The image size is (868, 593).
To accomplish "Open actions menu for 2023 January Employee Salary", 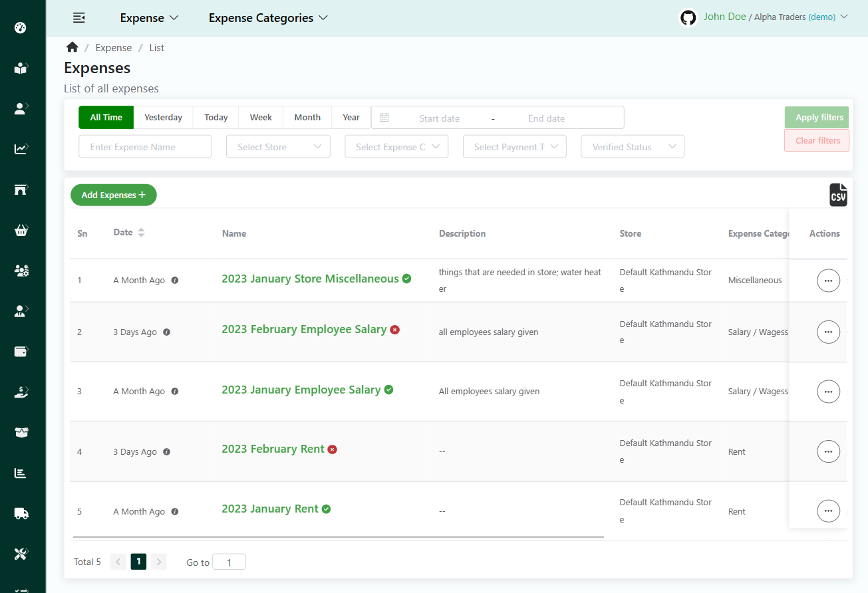I will tap(828, 392).
